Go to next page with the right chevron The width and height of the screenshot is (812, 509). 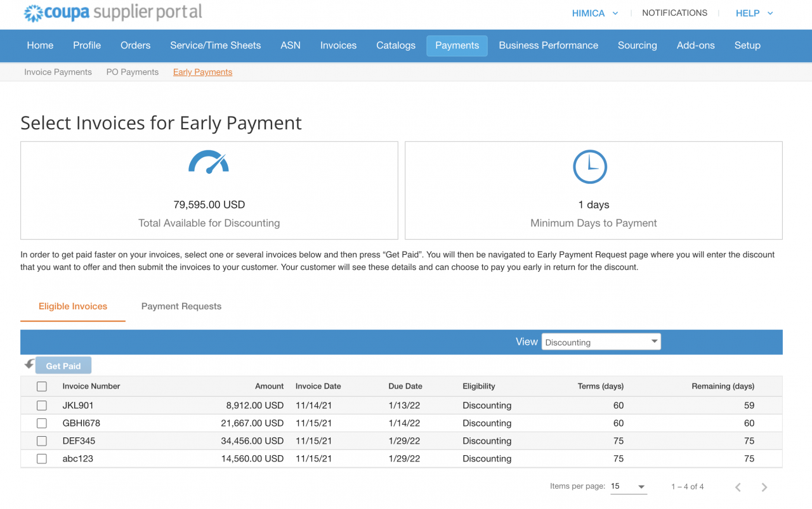(x=764, y=487)
